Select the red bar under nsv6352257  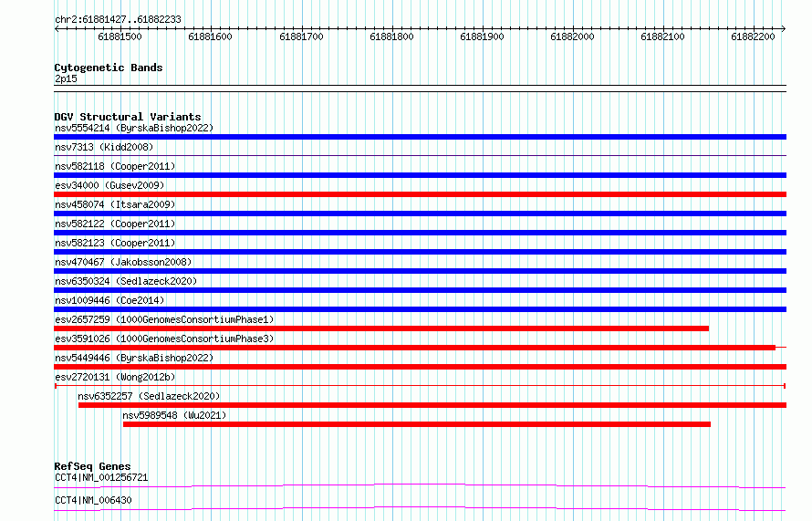click(x=432, y=405)
